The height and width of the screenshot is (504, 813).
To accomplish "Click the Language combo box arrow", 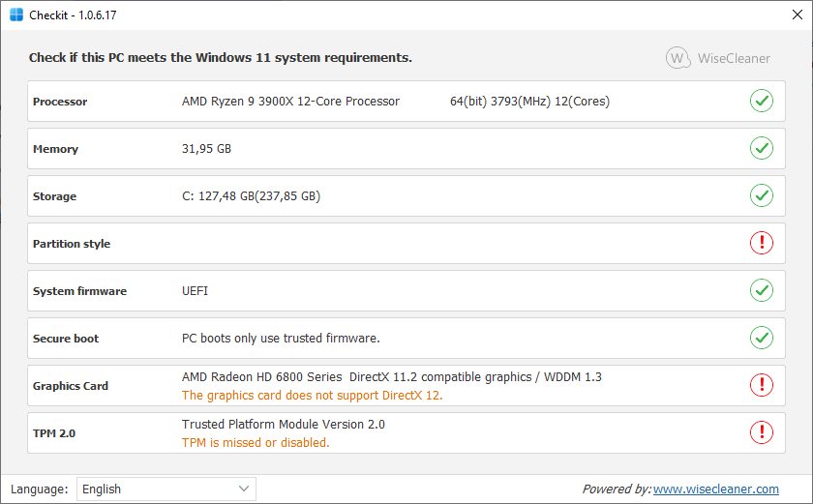I will click(x=244, y=489).
